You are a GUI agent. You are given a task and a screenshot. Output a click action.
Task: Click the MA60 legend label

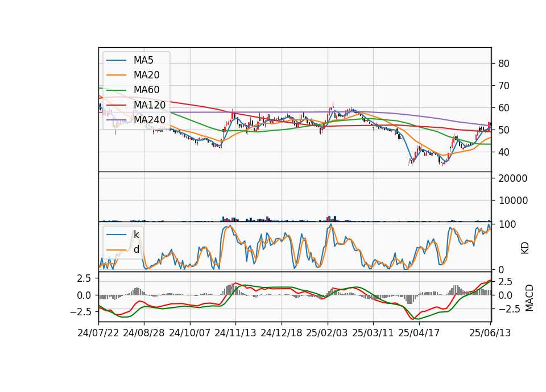[146, 90]
